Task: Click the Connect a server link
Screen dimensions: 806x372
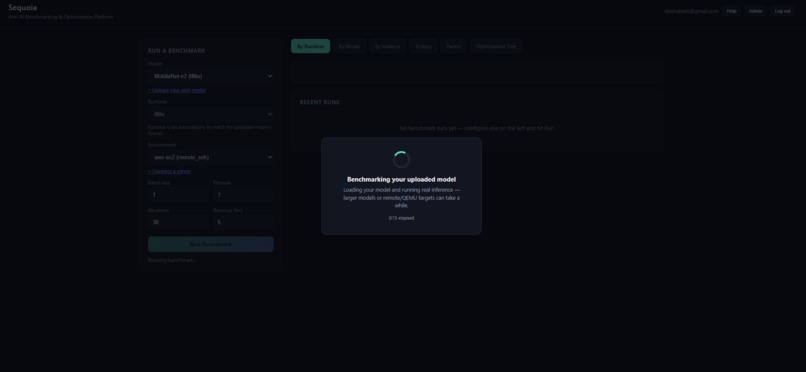Action: point(169,172)
